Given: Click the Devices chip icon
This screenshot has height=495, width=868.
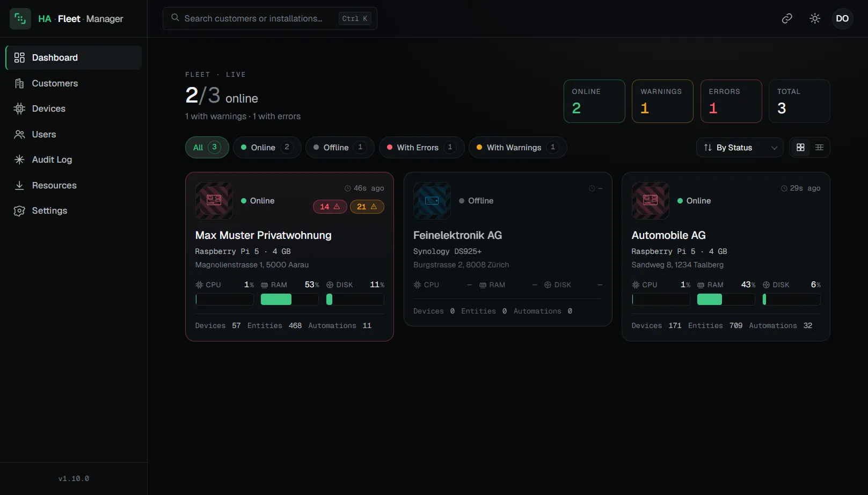Looking at the screenshot, I should [x=19, y=108].
